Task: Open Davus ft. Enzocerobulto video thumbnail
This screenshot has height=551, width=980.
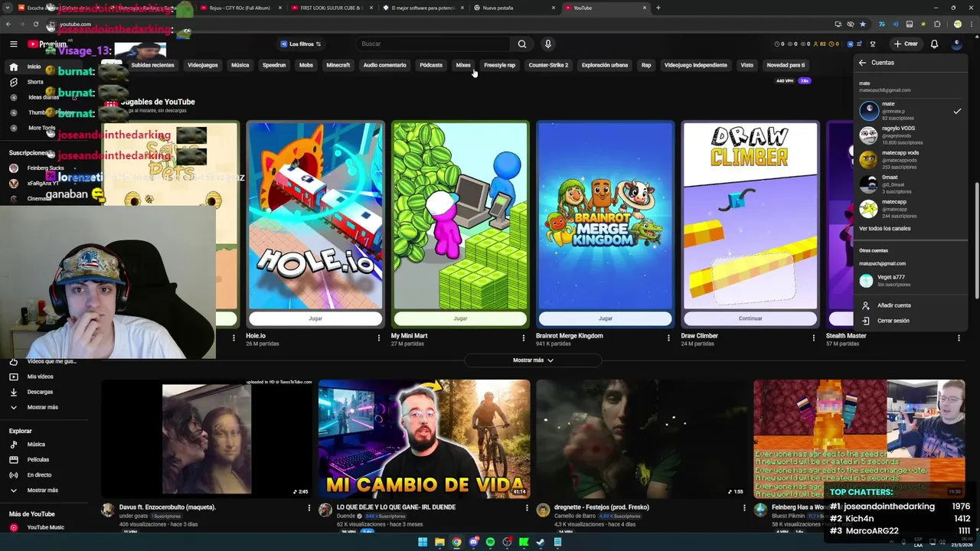Action: pyautogui.click(x=207, y=439)
